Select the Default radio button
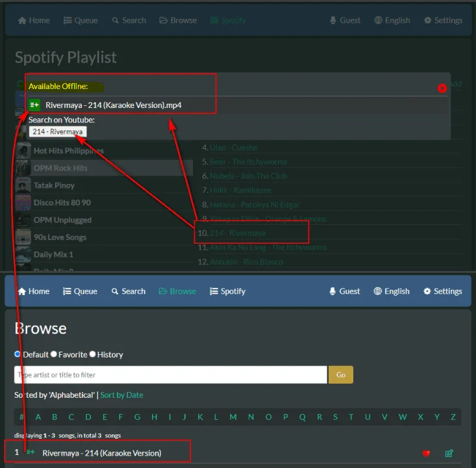The image size is (476, 468). pos(18,354)
